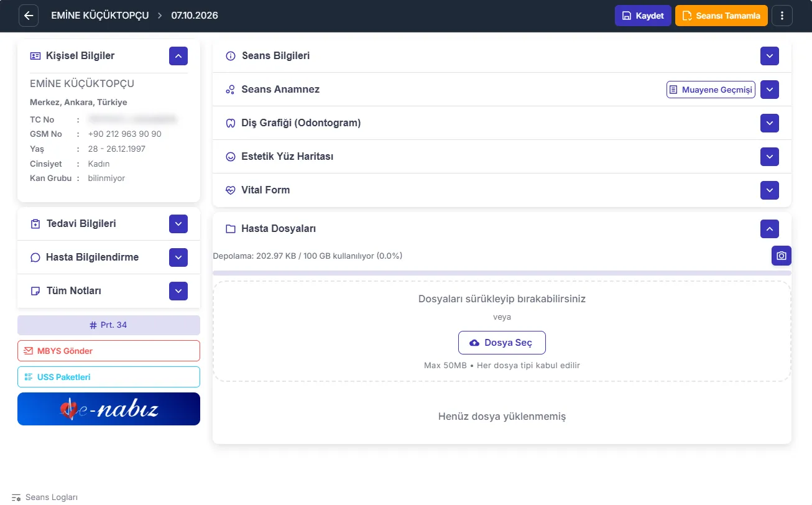Screen dimensions: 812x505
Task: Click the Seans Bilgileri info icon
Action: point(231,56)
